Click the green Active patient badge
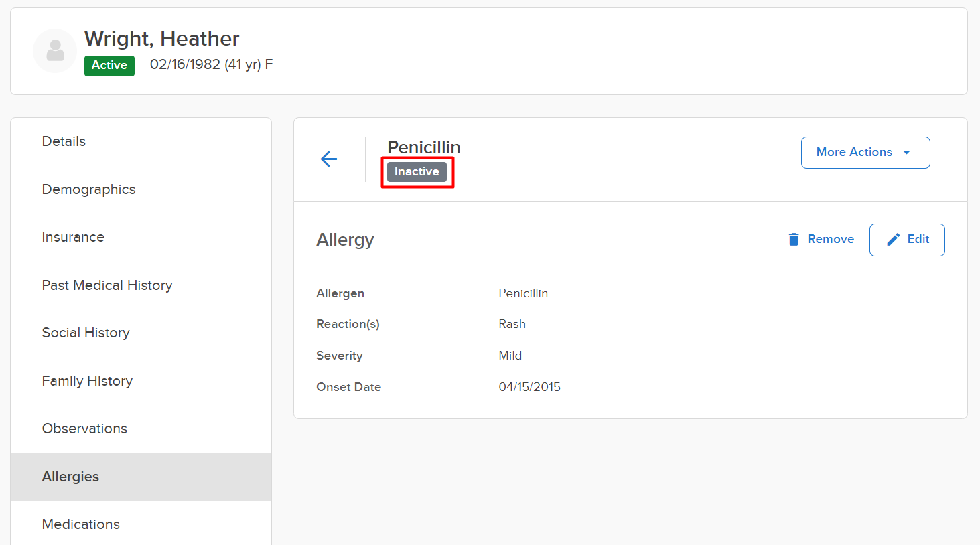This screenshot has width=980, height=545. point(109,66)
